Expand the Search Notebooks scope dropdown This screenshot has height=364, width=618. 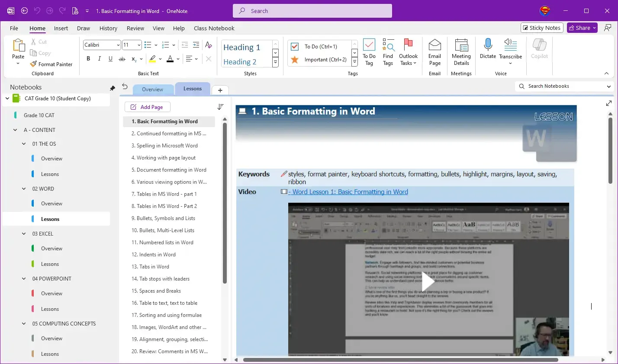click(608, 86)
